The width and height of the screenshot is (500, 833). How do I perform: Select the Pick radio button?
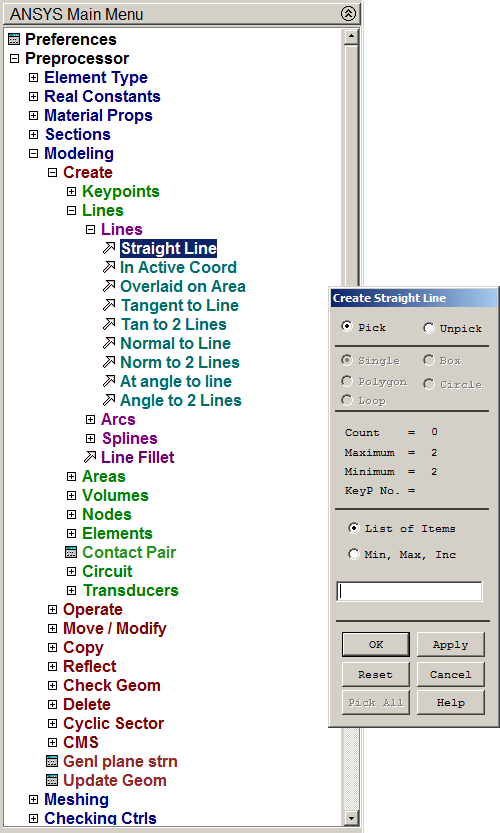pyautogui.click(x=346, y=326)
